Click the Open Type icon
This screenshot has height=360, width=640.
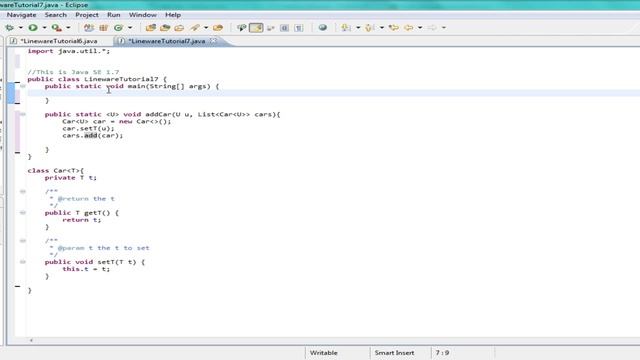click(151, 28)
